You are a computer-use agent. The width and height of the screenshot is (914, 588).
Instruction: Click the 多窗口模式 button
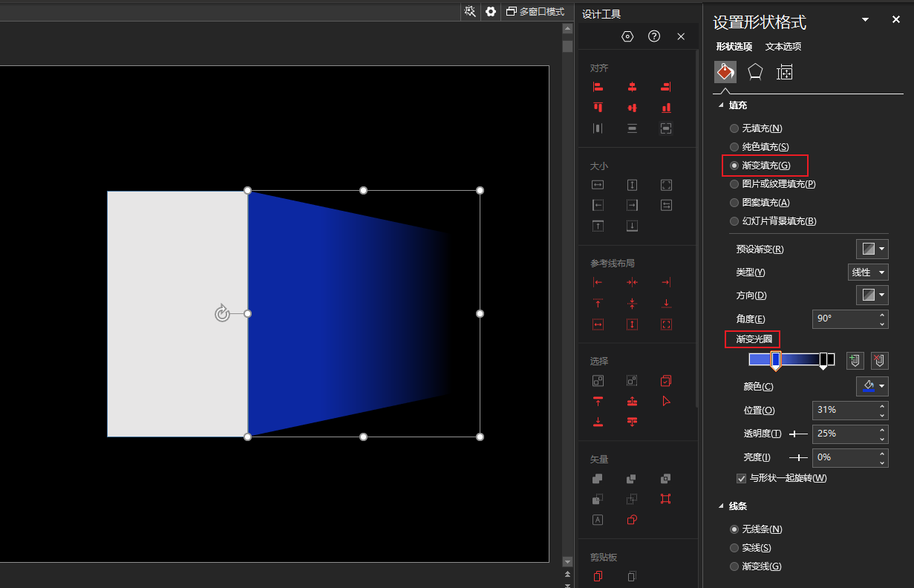click(535, 11)
